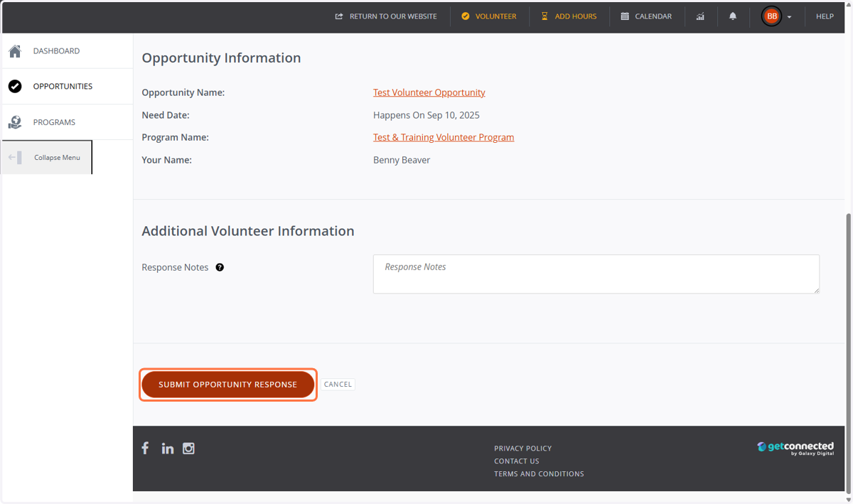Open the Calendar

(646, 16)
